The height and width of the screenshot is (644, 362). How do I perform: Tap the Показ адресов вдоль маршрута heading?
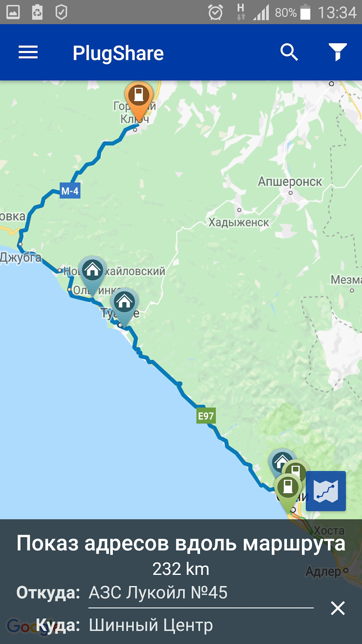[181, 544]
